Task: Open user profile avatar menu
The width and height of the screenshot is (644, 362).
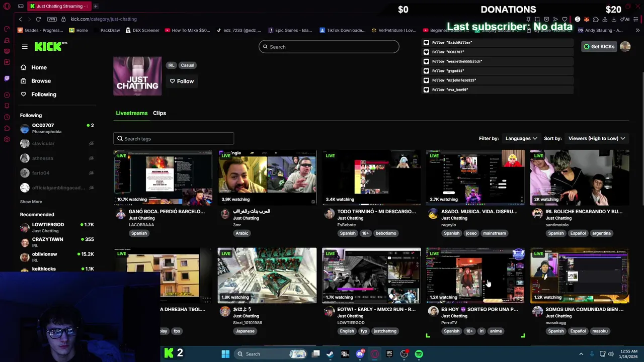Action: pos(625,47)
